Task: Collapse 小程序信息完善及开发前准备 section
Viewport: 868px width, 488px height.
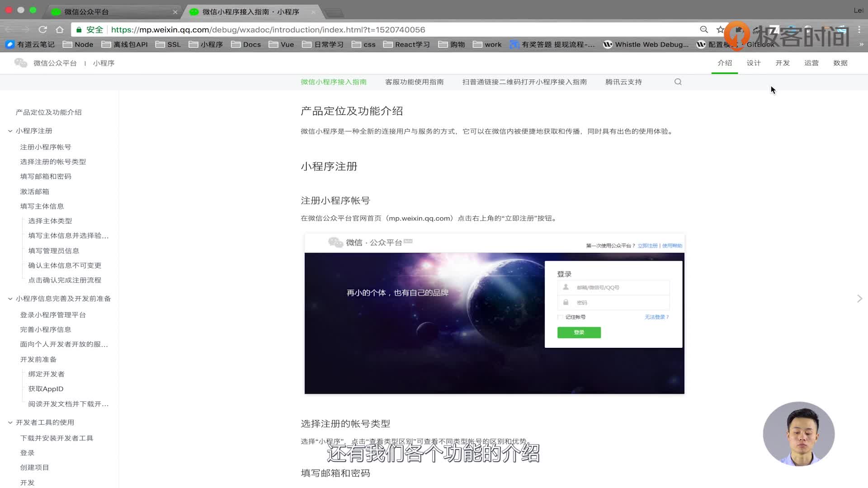Action: (x=10, y=299)
